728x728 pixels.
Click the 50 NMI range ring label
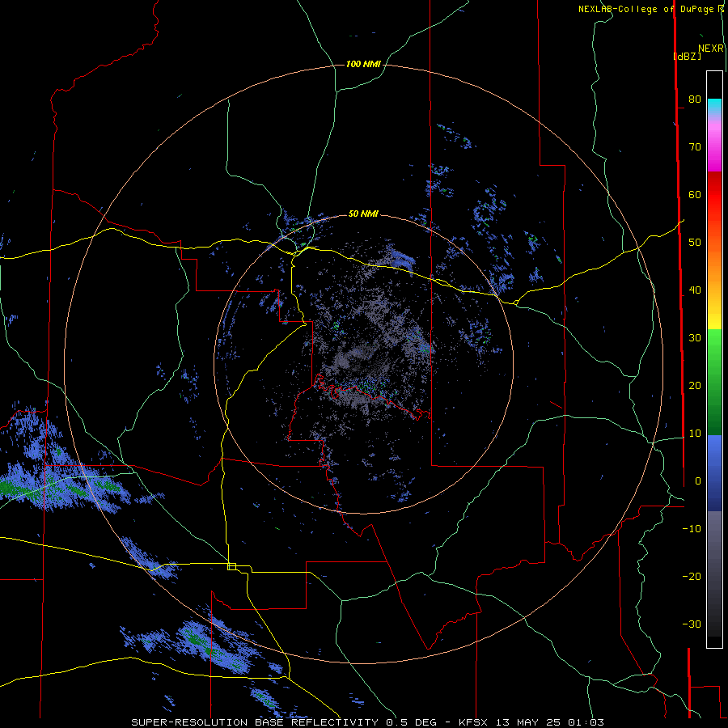(x=363, y=214)
